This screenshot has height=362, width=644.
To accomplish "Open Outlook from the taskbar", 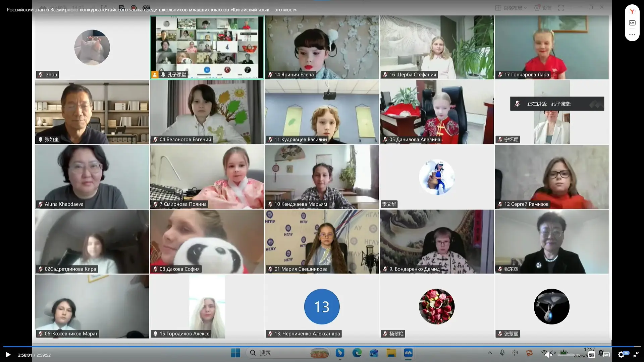I will pyautogui.click(x=374, y=353).
